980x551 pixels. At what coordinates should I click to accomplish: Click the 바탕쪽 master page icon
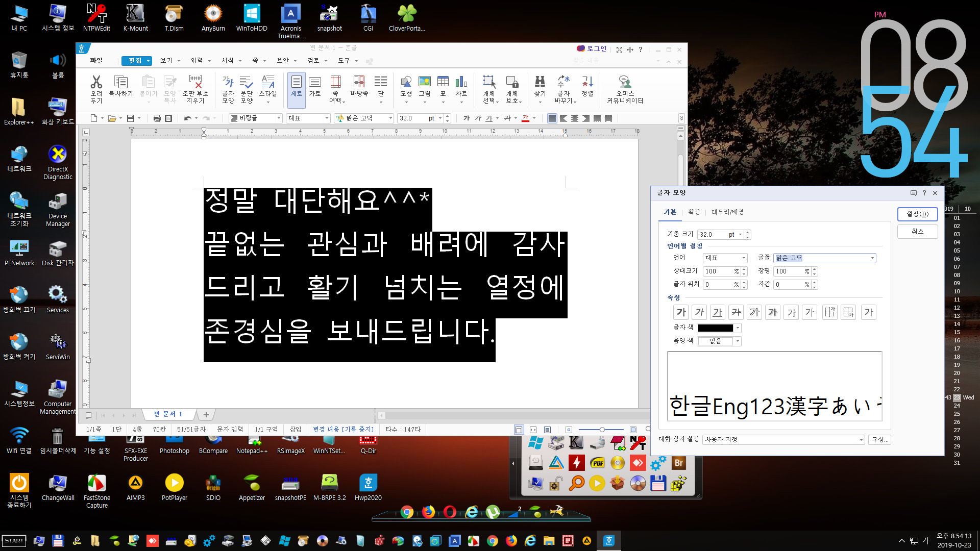pos(359,86)
